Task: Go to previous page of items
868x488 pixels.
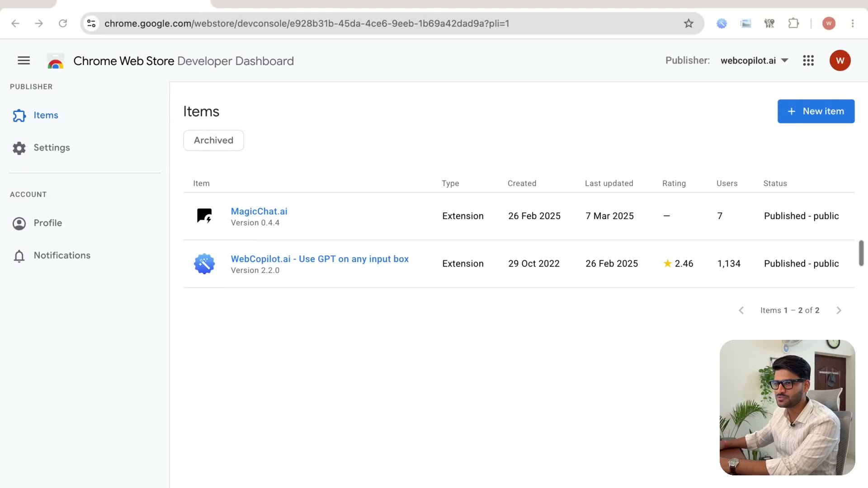Action: 741,310
